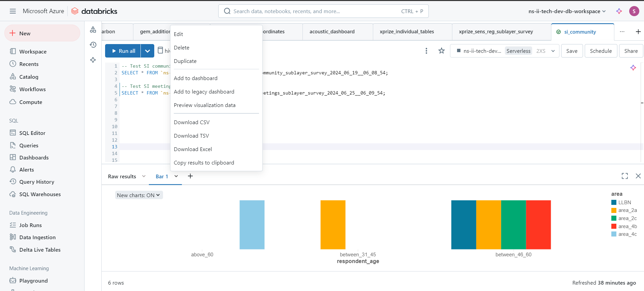Open Playground in sidebar
The width and height of the screenshot is (644, 291).
[34, 281]
